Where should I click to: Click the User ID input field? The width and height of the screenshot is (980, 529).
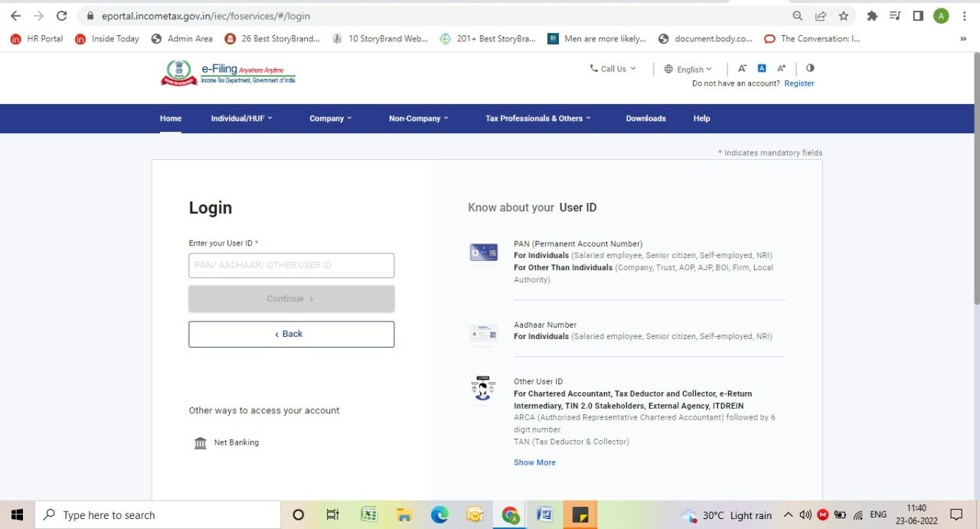291,266
